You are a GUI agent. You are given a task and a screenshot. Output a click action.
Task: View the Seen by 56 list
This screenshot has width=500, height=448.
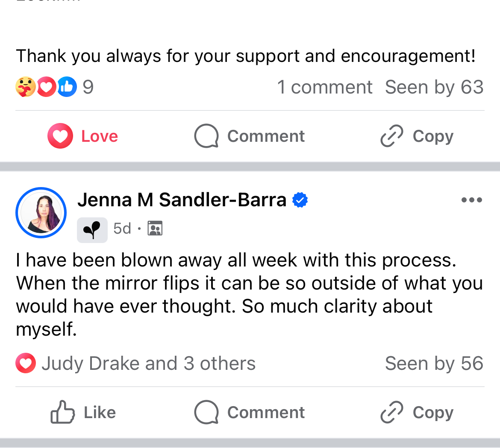point(434,363)
